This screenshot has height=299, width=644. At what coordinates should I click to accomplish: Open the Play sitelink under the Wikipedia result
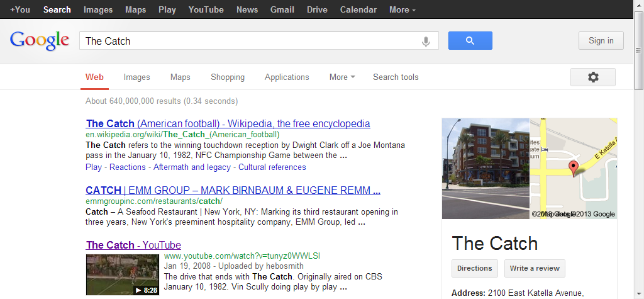coord(94,167)
